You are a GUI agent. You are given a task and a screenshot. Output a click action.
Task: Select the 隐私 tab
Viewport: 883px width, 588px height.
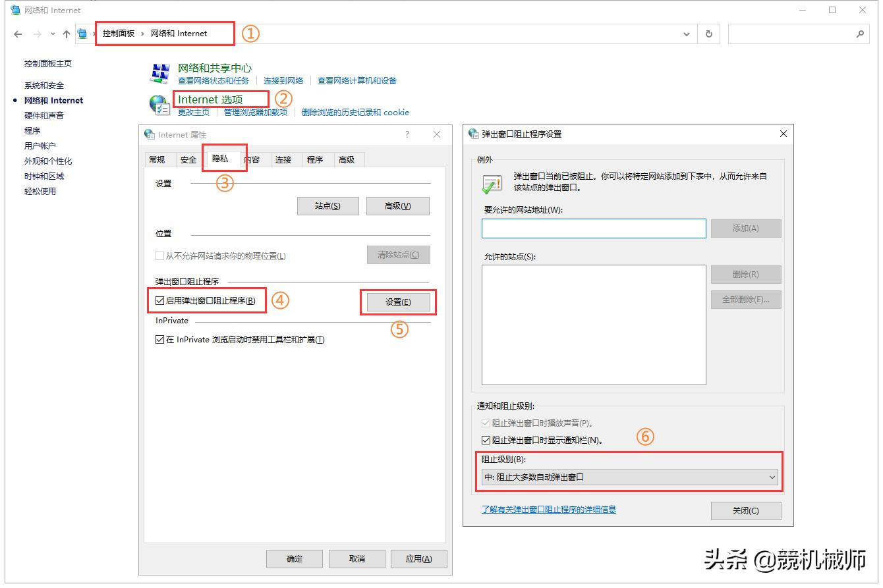click(x=220, y=158)
